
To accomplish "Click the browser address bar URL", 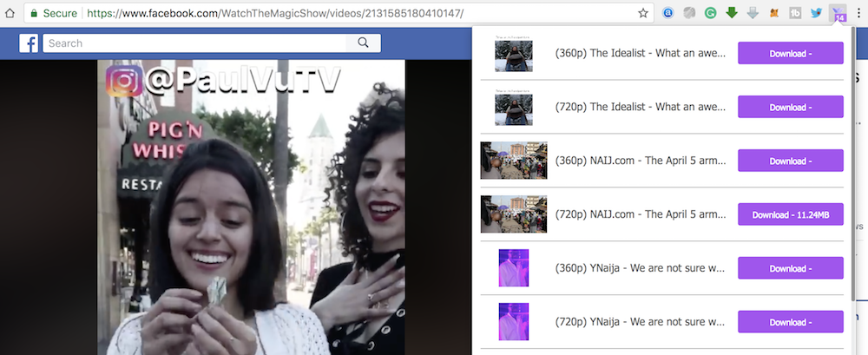I will point(276,13).
